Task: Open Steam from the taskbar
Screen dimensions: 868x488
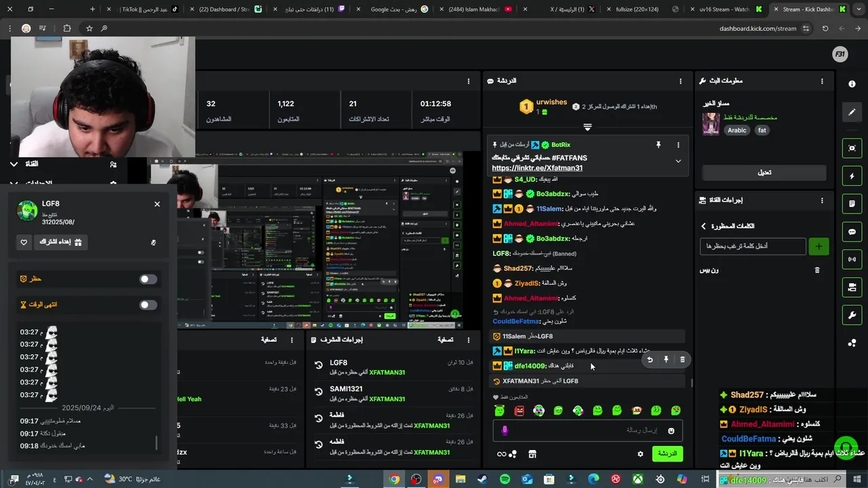Action: [482, 479]
